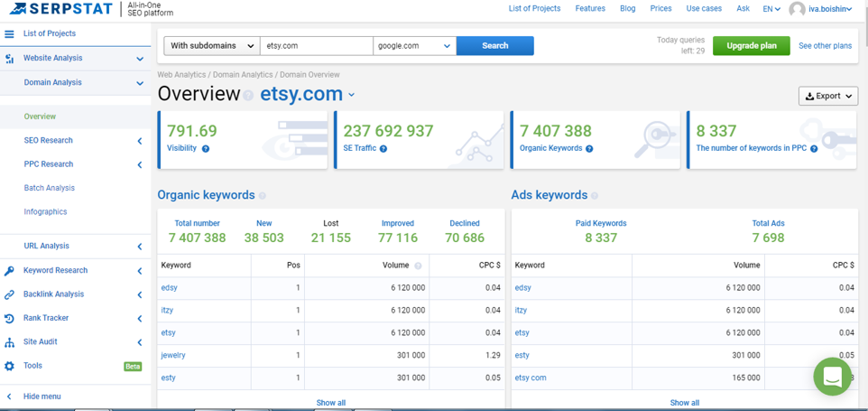This screenshot has width=868, height=411.
Task: Open Ask in top navigation
Action: pyautogui.click(x=743, y=8)
